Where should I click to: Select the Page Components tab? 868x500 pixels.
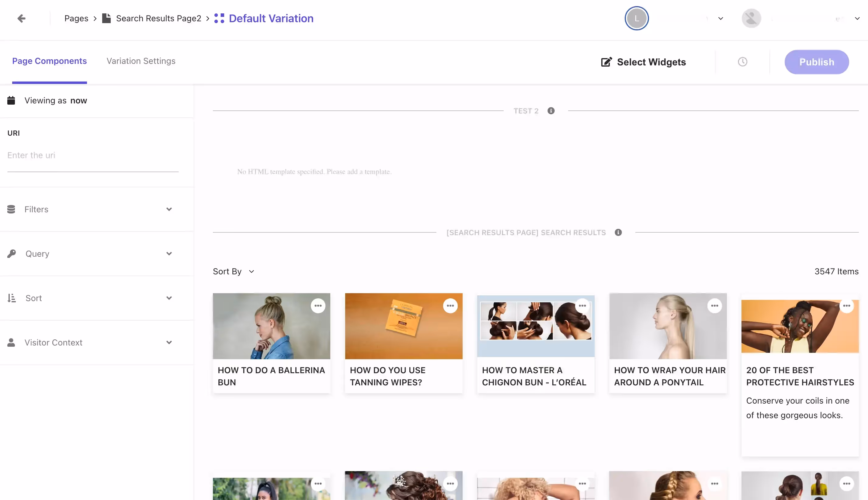tap(49, 61)
